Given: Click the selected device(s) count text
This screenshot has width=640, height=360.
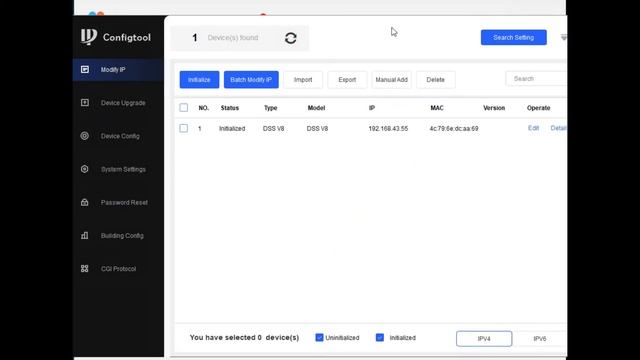Looking at the screenshot, I should pyautogui.click(x=244, y=338).
